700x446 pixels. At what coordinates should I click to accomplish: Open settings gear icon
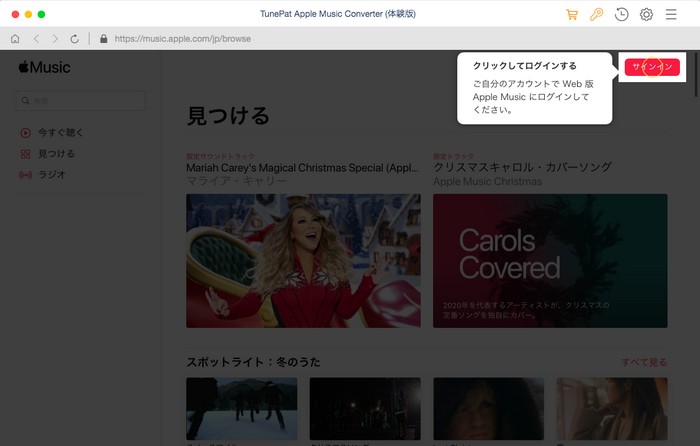[646, 14]
